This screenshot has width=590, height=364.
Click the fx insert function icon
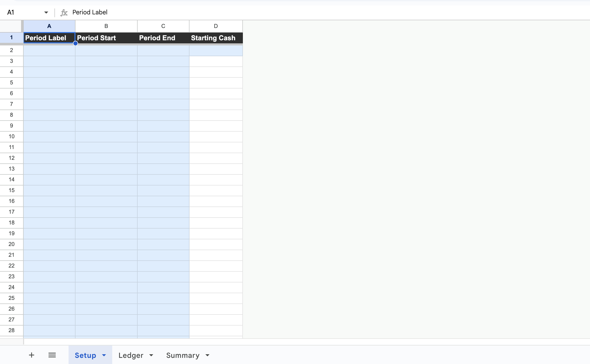point(64,12)
